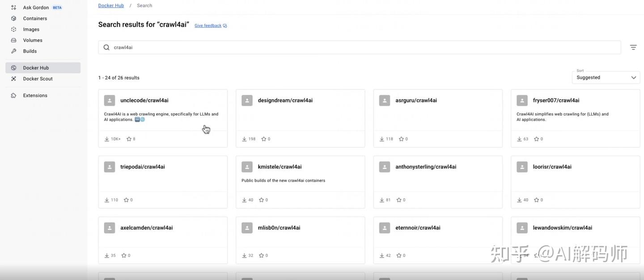This screenshot has width=644, height=280.
Task: Click unclecode/crawl4ai avatar icon
Action: [110, 100]
